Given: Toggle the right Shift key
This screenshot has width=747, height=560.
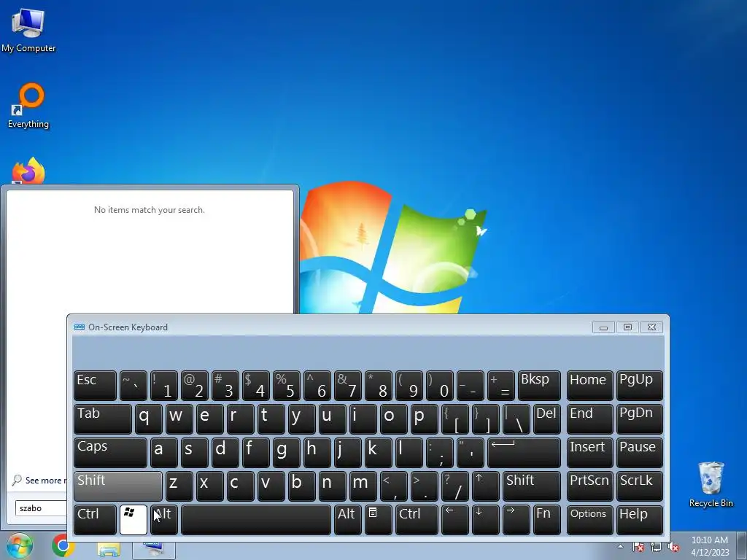Looking at the screenshot, I should pyautogui.click(x=532, y=486).
